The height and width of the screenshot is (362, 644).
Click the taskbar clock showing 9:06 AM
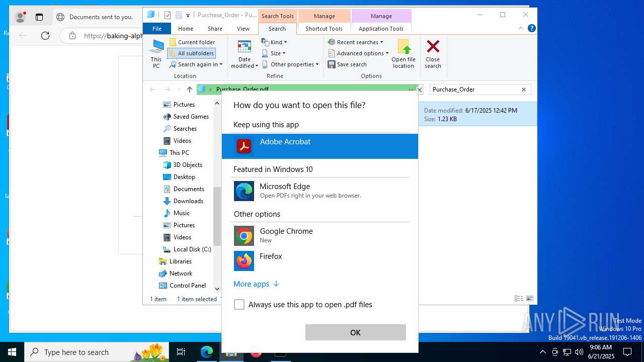click(x=601, y=352)
